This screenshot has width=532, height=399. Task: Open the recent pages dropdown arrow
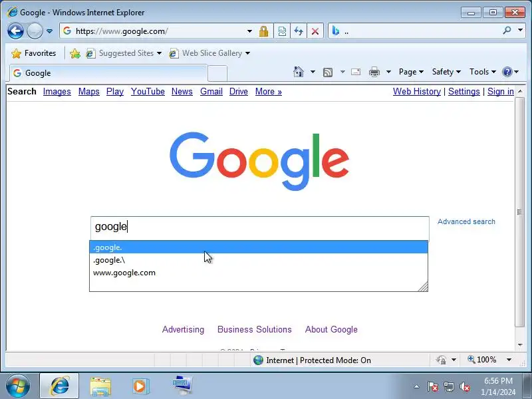(x=49, y=31)
